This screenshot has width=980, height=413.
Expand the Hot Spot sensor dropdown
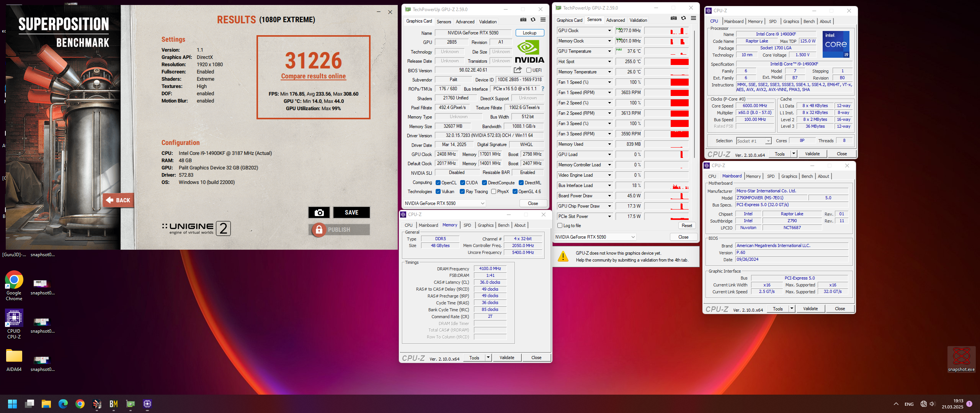tap(609, 62)
